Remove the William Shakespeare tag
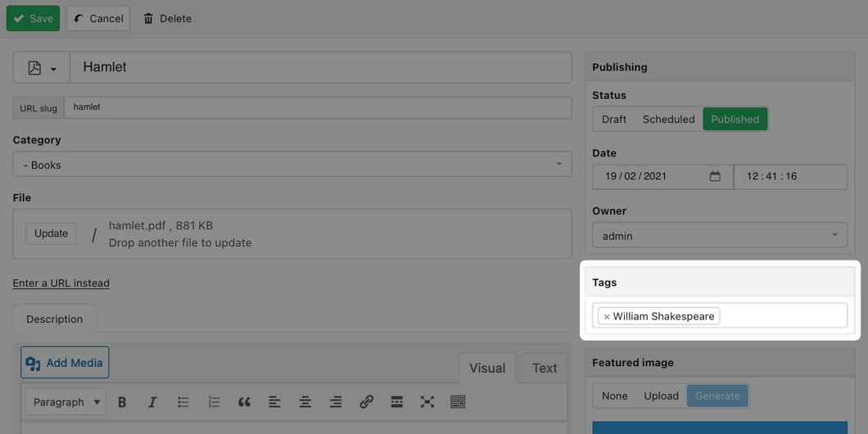 tap(607, 317)
